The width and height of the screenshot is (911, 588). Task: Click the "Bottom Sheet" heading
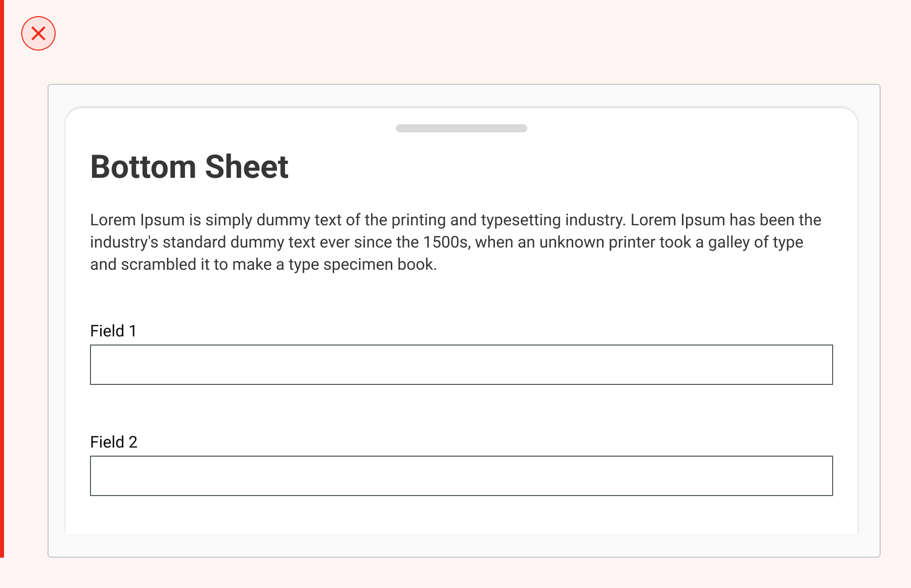pyautogui.click(x=189, y=167)
